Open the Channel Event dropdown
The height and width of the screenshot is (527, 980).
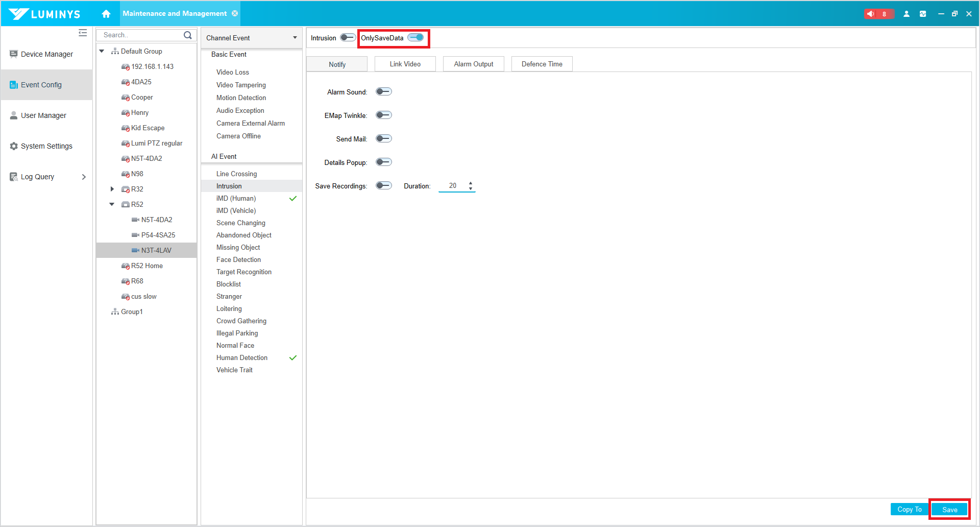coord(251,38)
